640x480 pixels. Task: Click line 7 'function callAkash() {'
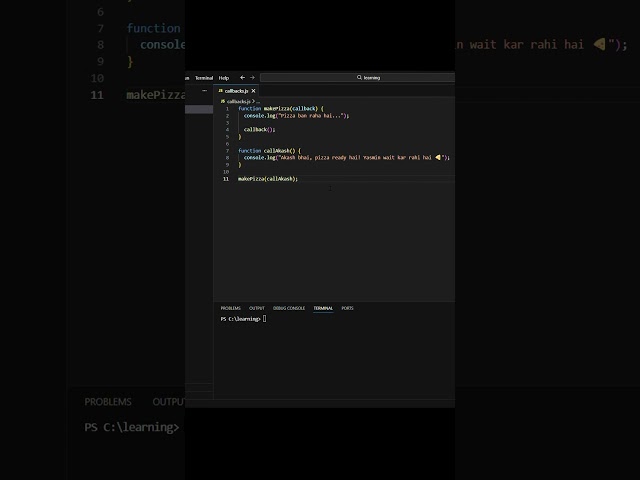coord(269,151)
